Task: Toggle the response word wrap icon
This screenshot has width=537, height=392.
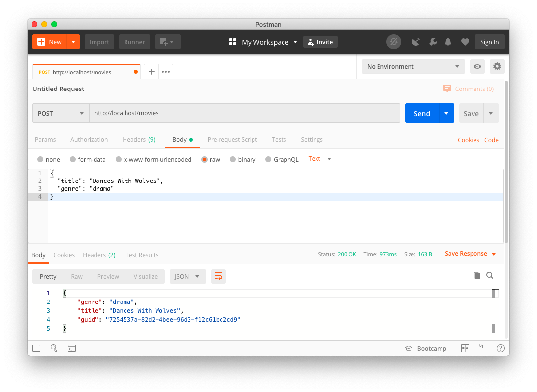Action: pos(219,276)
